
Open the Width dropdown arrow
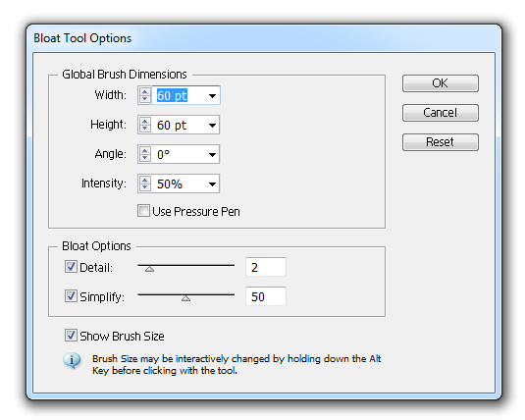[x=212, y=96]
